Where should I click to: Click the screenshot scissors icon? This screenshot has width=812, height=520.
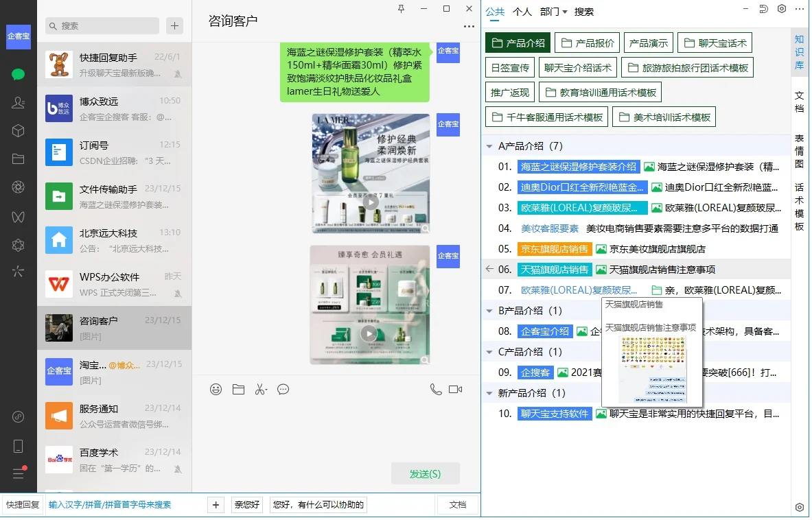[x=261, y=390]
